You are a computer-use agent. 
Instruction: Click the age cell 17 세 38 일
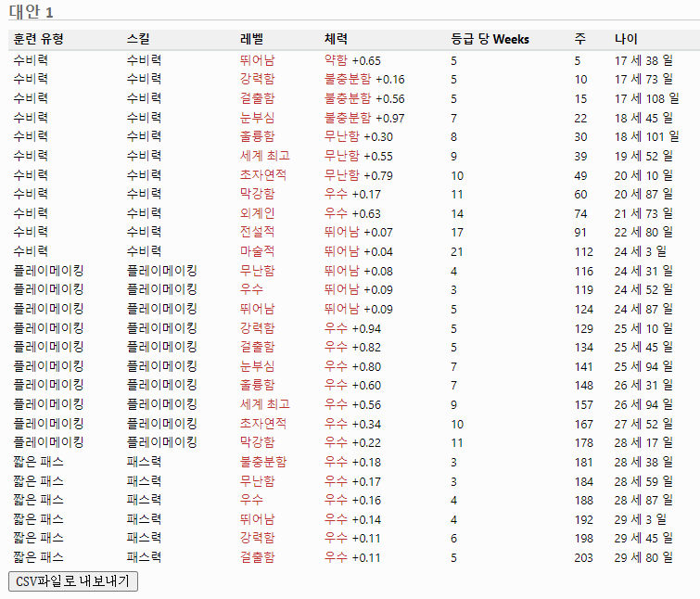click(x=643, y=60)
